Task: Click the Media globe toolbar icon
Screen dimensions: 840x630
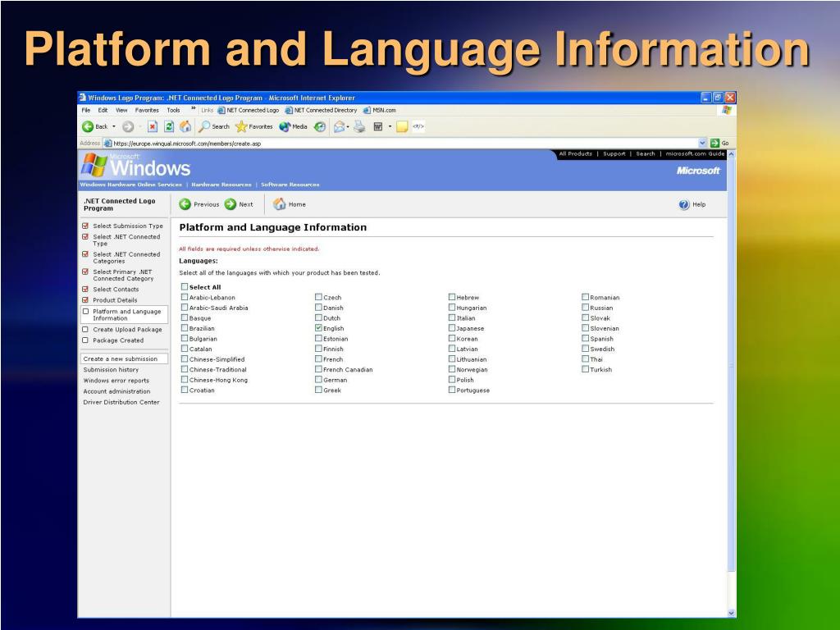Action: pos(285,127)
